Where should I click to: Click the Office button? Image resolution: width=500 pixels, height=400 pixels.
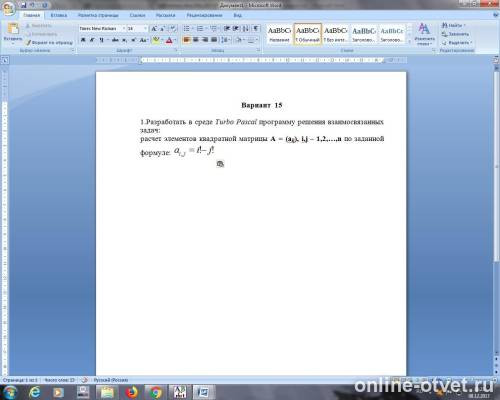tap(8, 8)
